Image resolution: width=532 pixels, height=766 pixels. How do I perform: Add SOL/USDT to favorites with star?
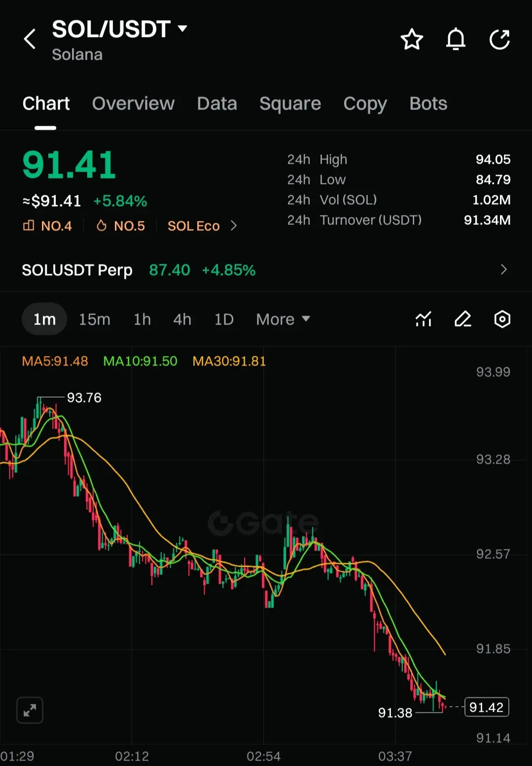tap(412, 39)
